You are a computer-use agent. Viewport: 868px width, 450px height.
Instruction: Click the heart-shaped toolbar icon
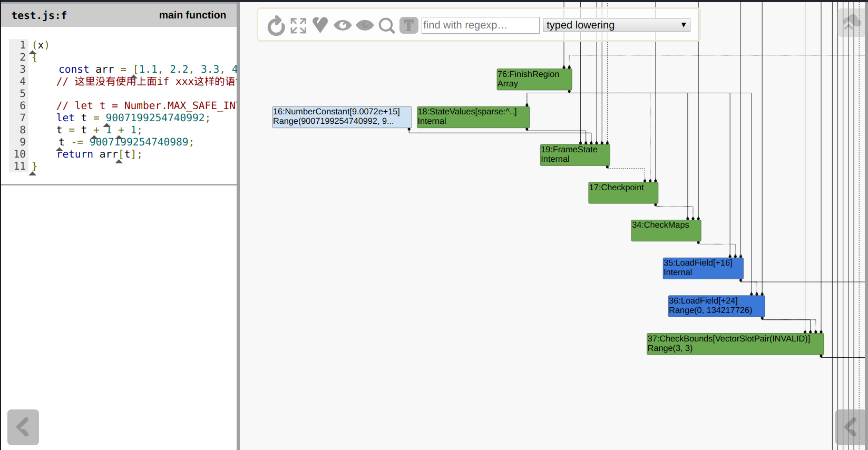click(x=320, y=25)
